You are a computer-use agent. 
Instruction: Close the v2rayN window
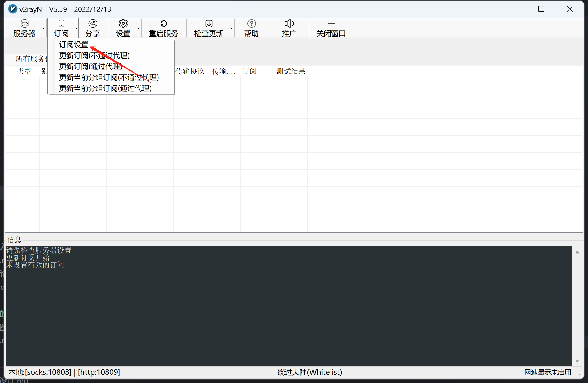tap(569, 9)
